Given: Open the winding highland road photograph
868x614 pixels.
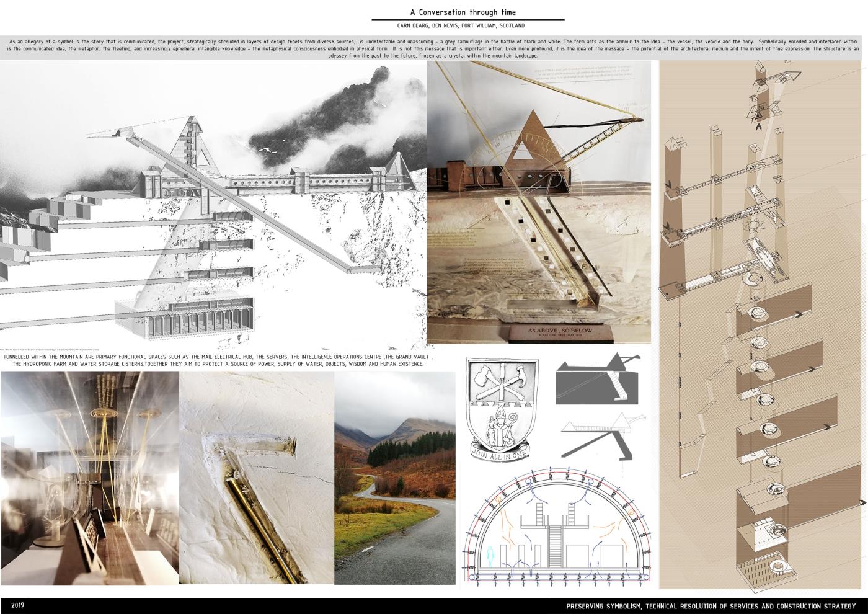Looking at the screenshot, I should [x=395, y=478].
